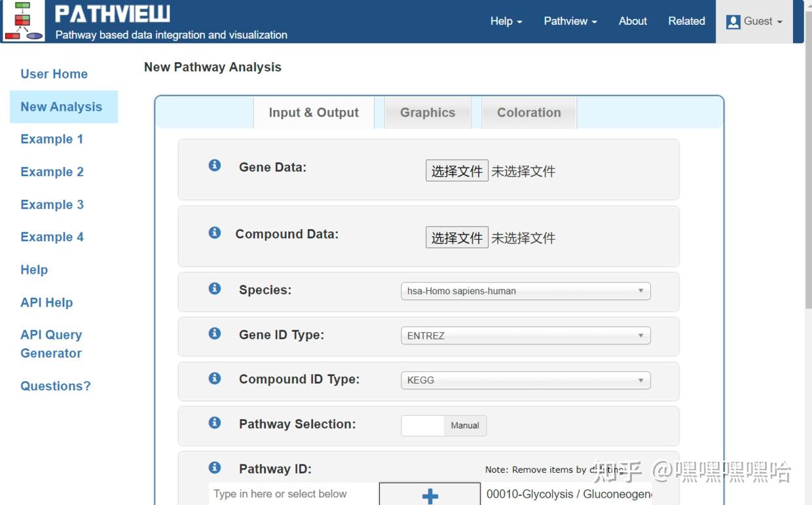Click the Pathway ID text input field
Viewport: 812px width, 505px height.
click(288, 494)
